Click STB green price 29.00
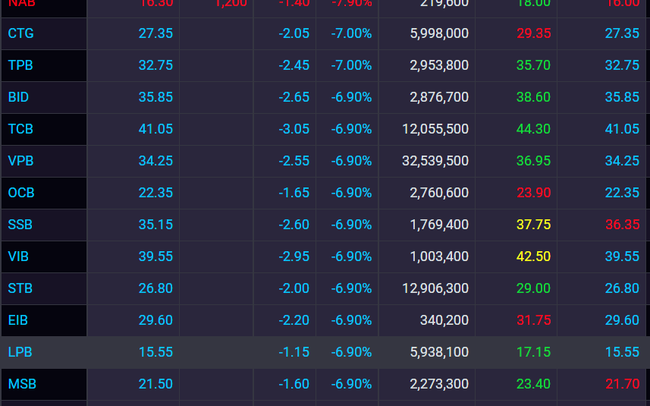The height and width of the screenshot is (406, 650). [x=534, y=288]
